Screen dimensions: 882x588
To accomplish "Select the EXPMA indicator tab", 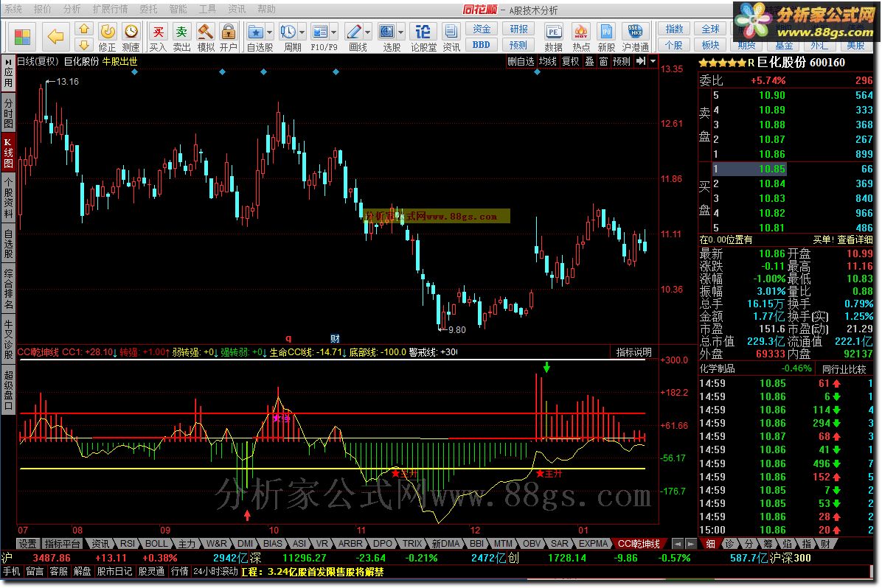I will (594, 544).
